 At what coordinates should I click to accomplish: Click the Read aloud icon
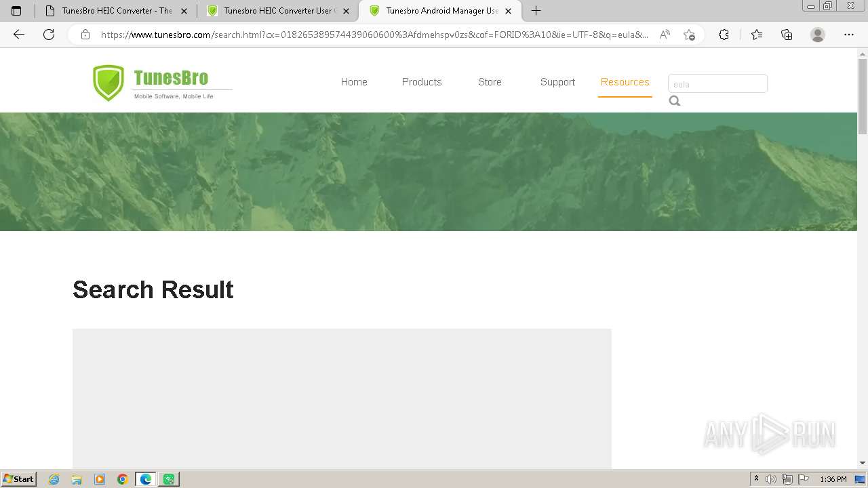pyautogui.click(x=665, y=35)
